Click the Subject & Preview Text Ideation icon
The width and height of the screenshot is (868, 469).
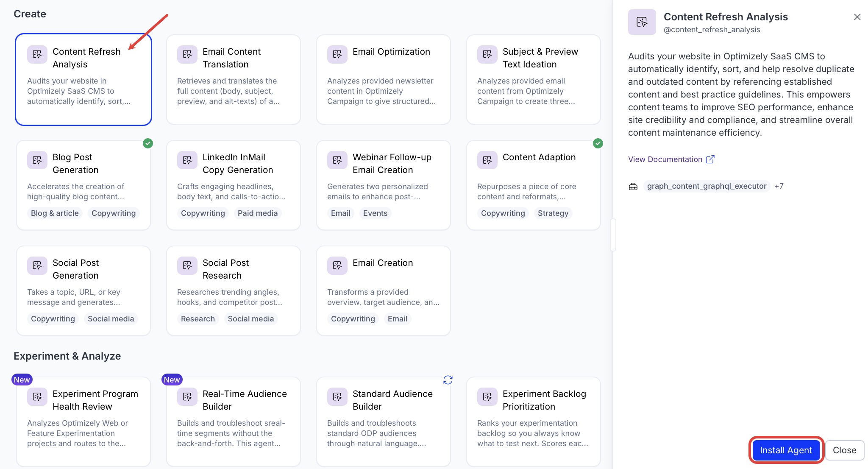[487, 54]
